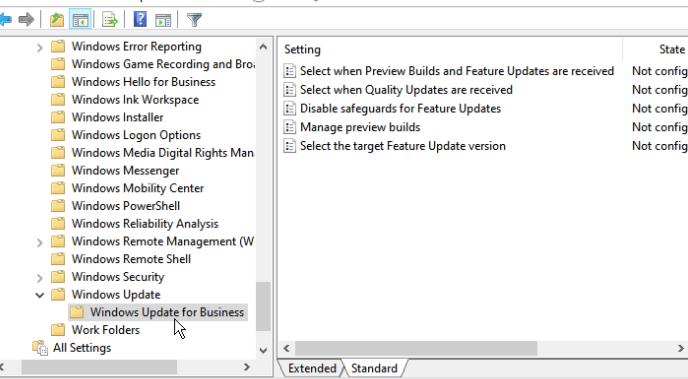This screenshot has width=688, height=379.
Task: Select 'Select the target Feature Update version' setting
Action: tap(403, 146)
